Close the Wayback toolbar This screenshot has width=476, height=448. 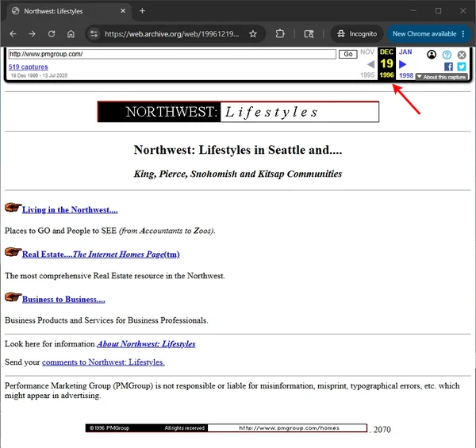point(462,55)
